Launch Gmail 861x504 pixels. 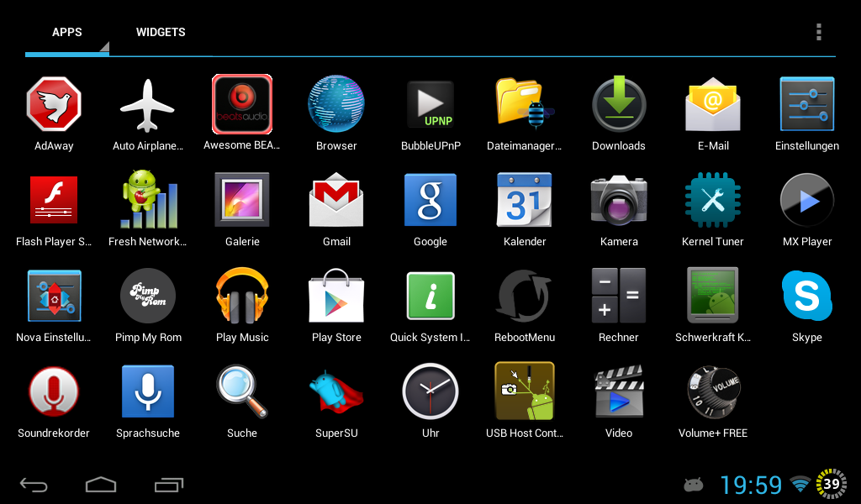tap(336, 200)
